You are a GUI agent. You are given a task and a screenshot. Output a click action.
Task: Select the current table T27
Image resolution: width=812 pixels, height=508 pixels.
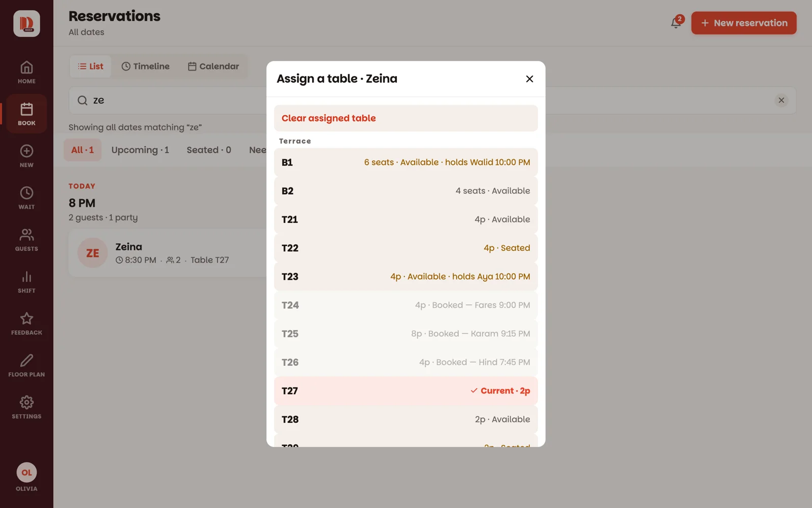click(x=405, y=391)
